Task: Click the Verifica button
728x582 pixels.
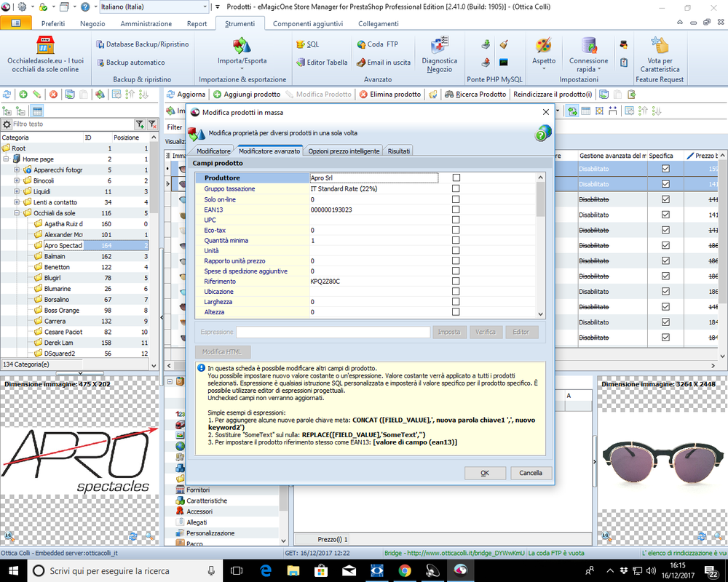Action: tap(486, 332)
